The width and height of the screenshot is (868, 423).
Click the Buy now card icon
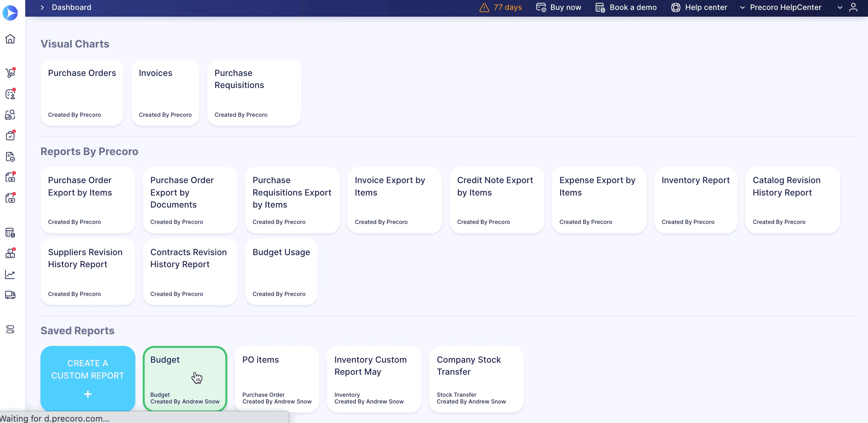pos(541,7)
